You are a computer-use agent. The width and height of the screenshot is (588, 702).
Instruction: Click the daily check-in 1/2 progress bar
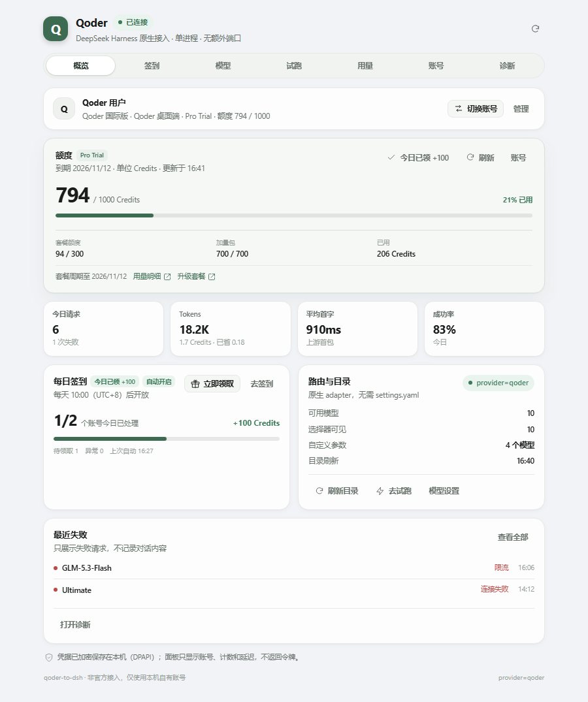[x=167, y=439]
